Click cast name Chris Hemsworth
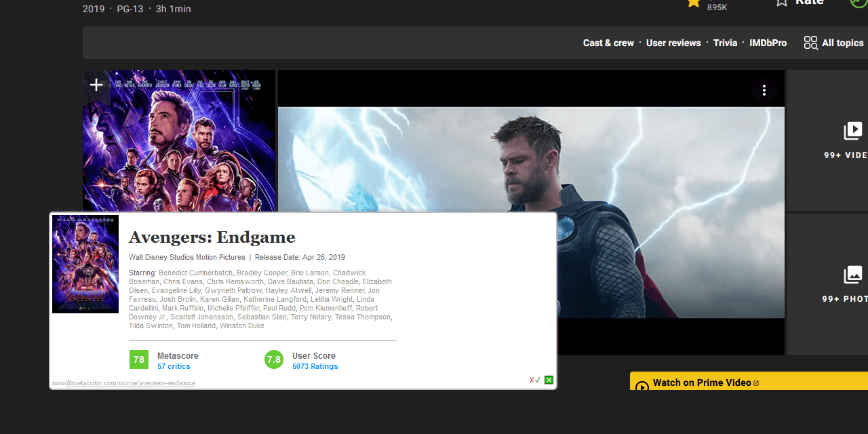Screen dimensions: 868x434 click(x=235, y=281)
